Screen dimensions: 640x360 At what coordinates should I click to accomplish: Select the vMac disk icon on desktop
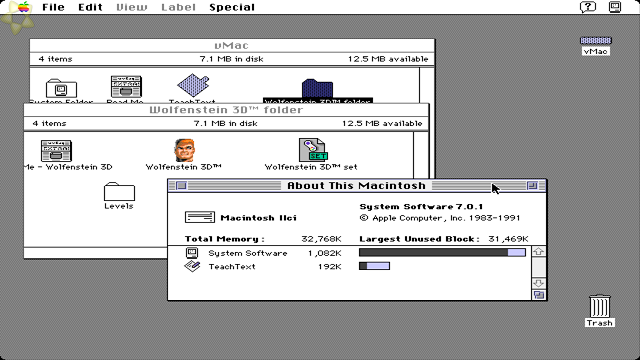coord(596,40)
